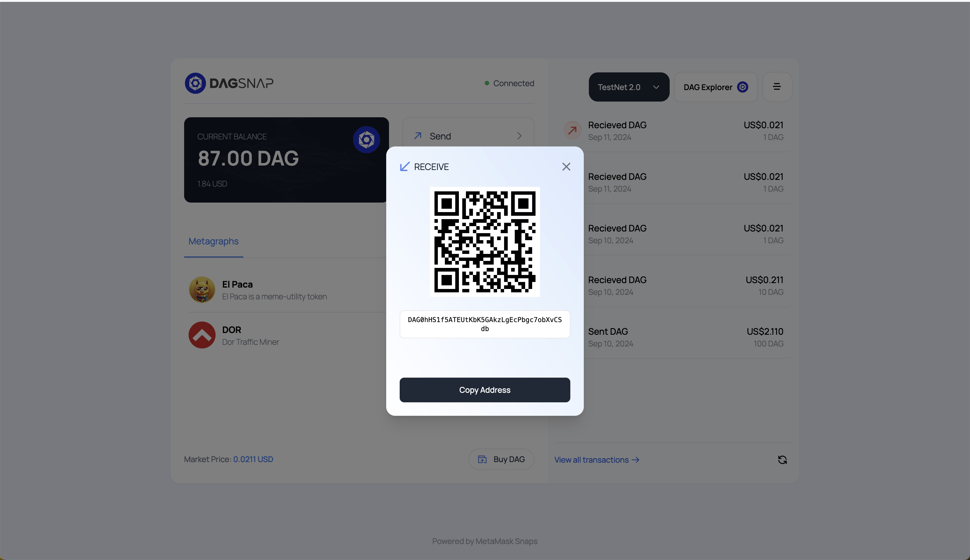
Task: Click the refresh transactions icon
Action: (782, 460)
